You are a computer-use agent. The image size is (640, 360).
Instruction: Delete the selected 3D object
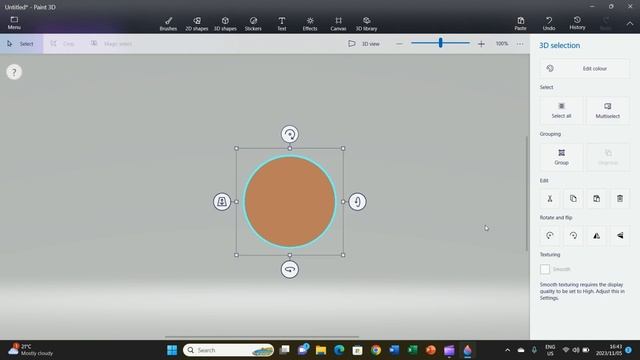620,199
